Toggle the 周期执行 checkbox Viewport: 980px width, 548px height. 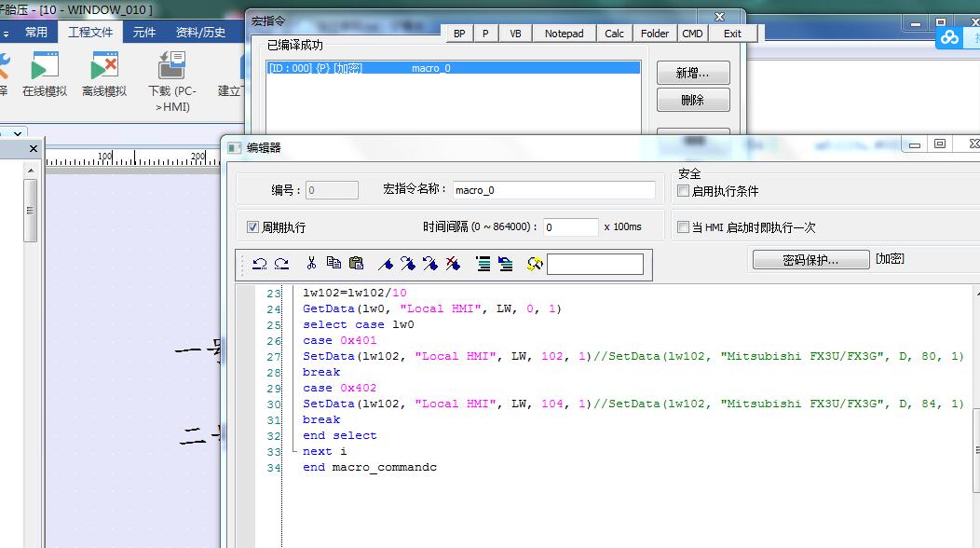(252, 227)
